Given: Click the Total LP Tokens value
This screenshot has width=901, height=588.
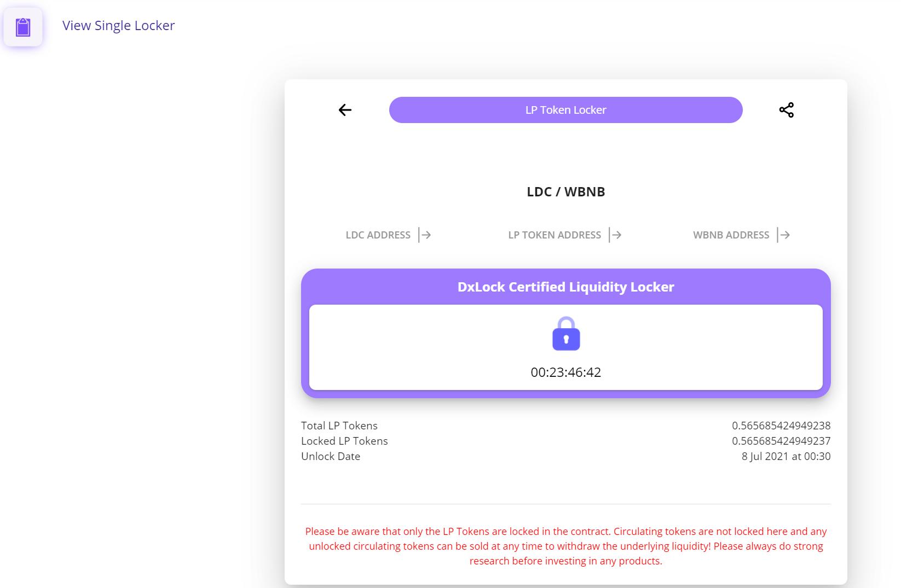Looking at the screenshot, I should tap(781, 426).
